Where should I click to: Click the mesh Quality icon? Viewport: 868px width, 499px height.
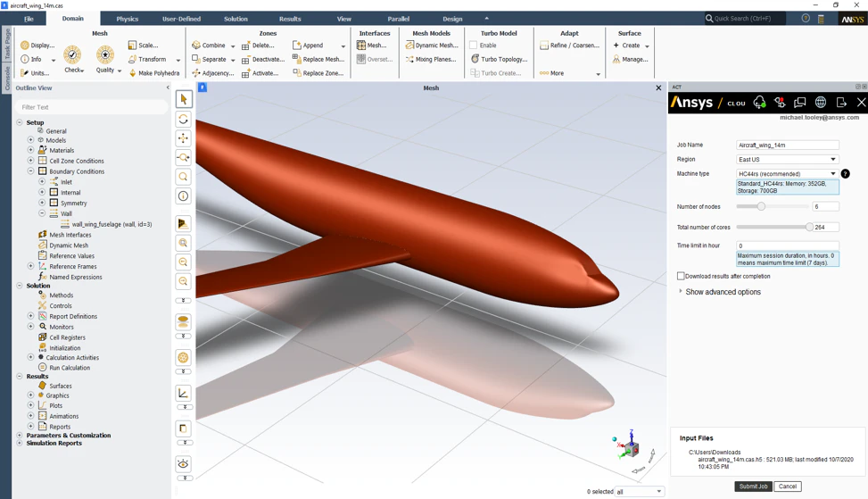point(105,54)
